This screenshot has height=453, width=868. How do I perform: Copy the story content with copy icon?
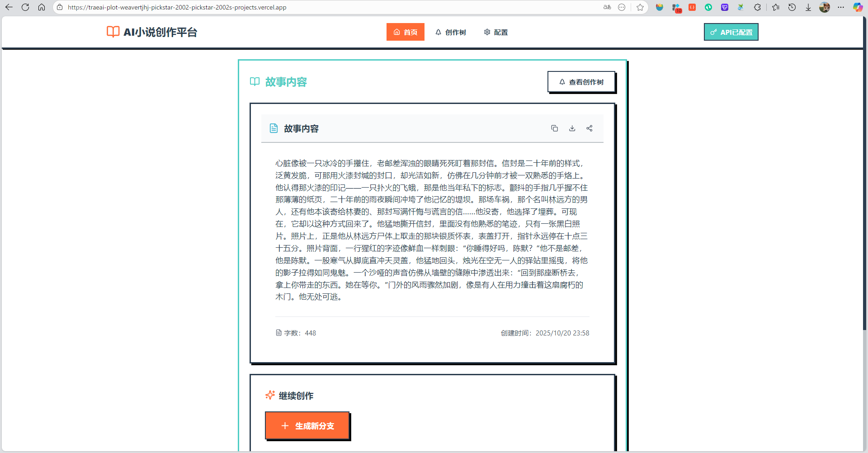[554, 128]
